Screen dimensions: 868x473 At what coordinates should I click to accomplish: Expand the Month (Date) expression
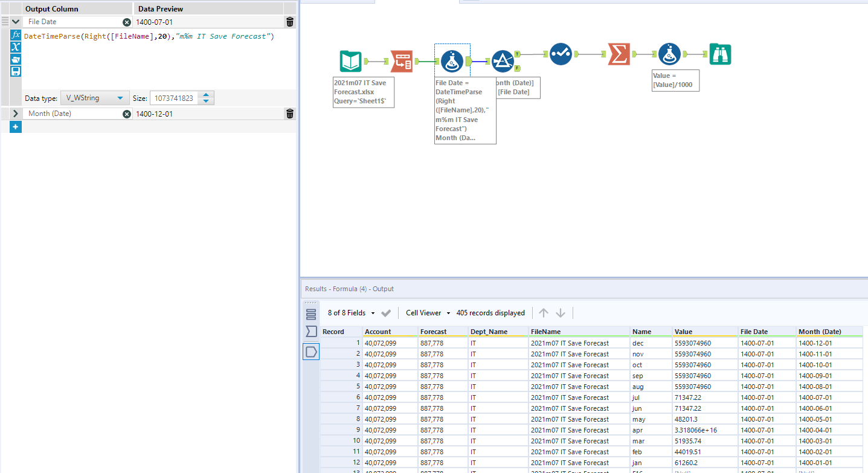click(x=16, y=114)
